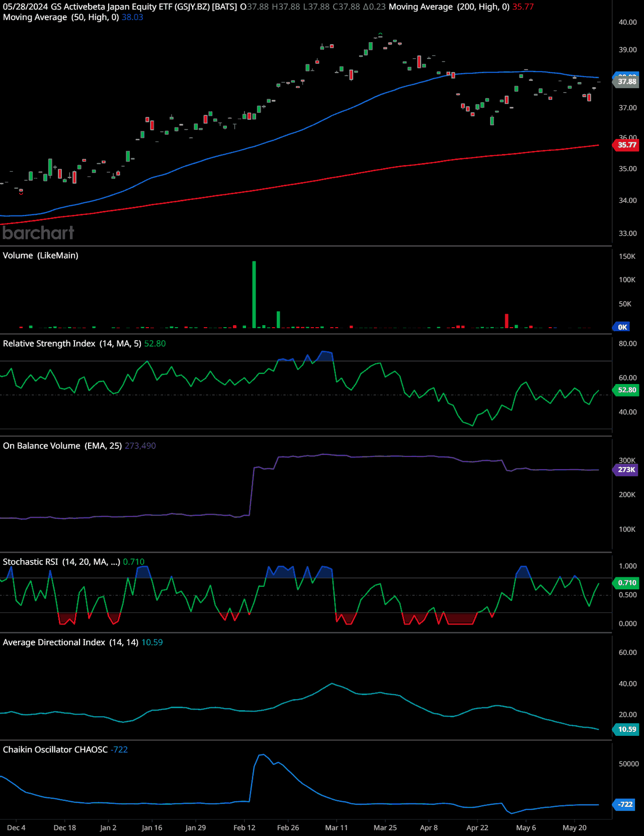The image size is (644, 836).
Task: Click the green 52.80 RSI axis tag
Action: (x=626, y=390)
